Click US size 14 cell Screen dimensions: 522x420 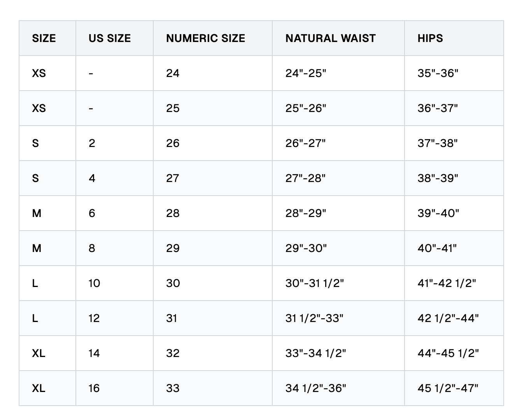[94, 353]
